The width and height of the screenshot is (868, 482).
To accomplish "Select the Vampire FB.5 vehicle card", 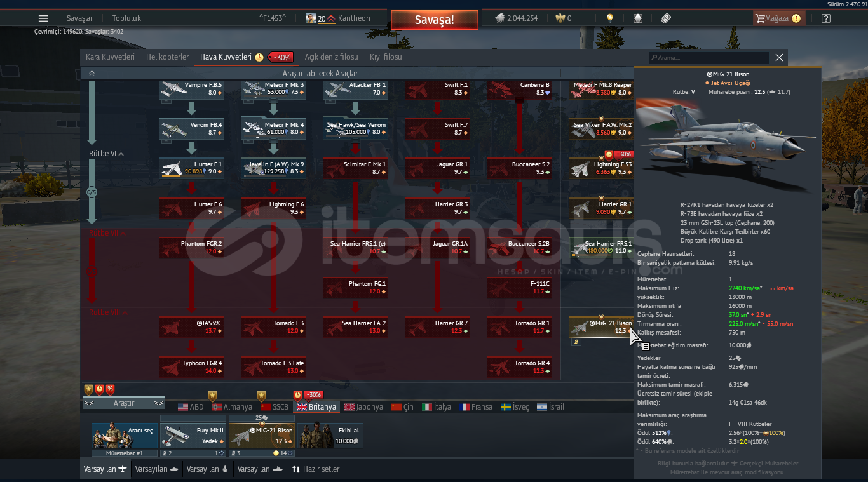I will (x=192, y=89).
